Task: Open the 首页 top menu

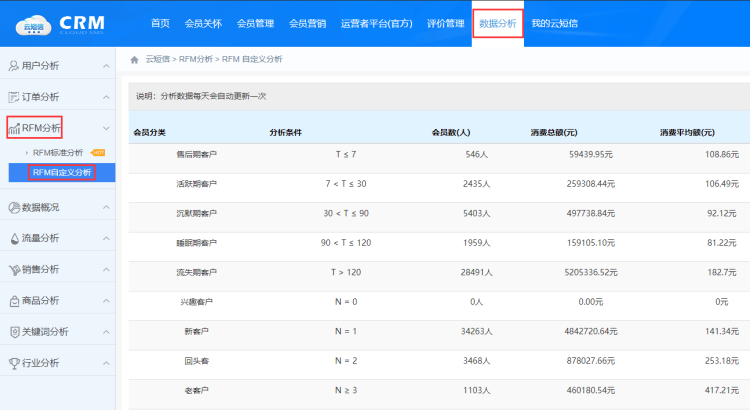Action: click(160, 23)
